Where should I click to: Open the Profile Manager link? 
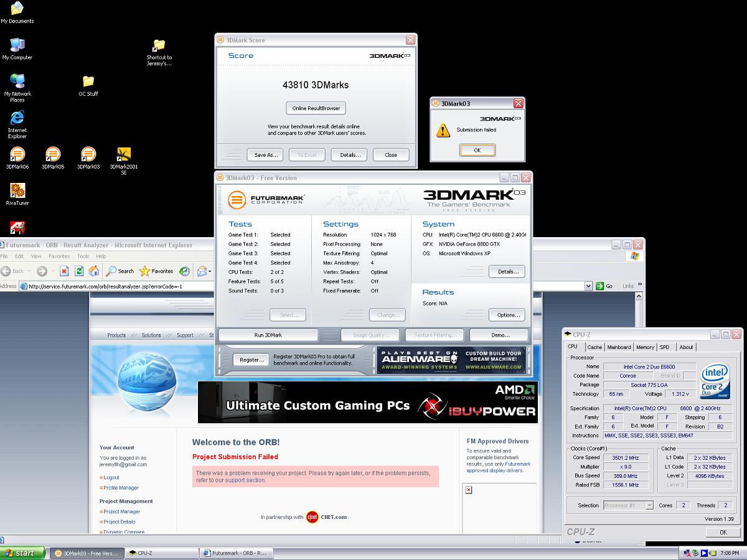pyautogui.click(x=121, y=488)
